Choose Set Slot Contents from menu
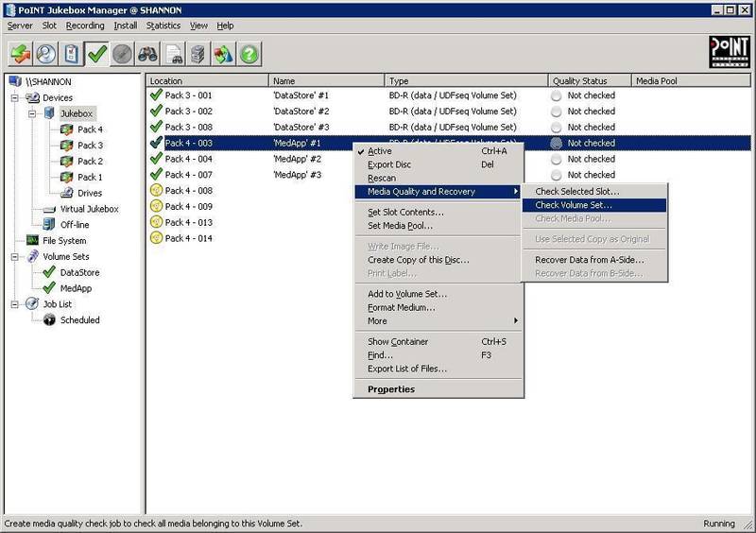 point(438,213)
